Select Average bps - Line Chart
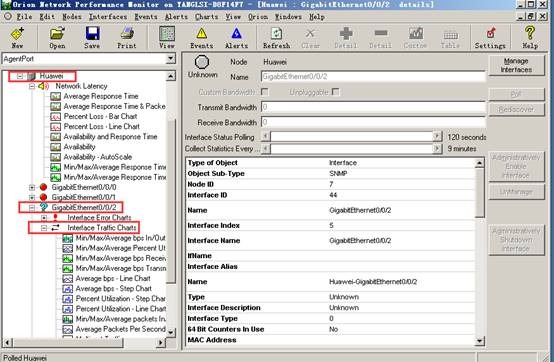The width and height of the screenshot is (554, 362). pyautogui.click(x=113, y=278)
